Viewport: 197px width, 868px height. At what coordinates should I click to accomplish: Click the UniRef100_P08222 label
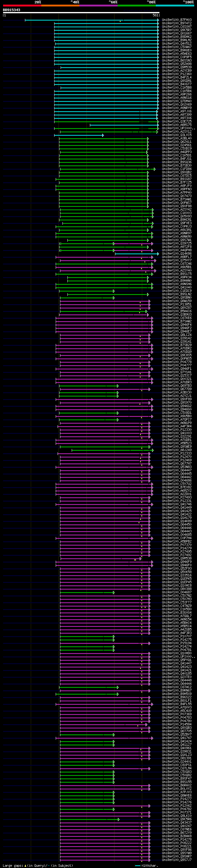tap(176, 843)
